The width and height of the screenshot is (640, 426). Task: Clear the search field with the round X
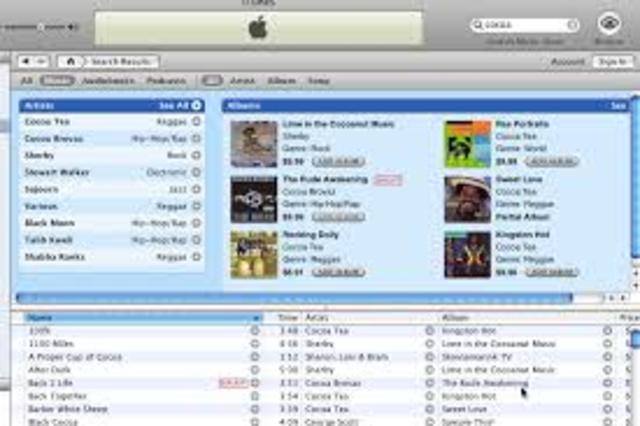tap(573, 25)
